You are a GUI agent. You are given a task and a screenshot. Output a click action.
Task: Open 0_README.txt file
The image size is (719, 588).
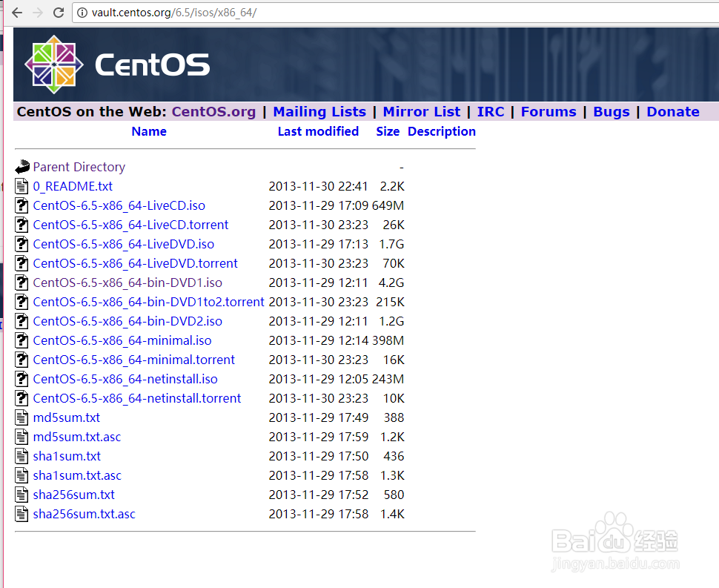pos(73,186)
